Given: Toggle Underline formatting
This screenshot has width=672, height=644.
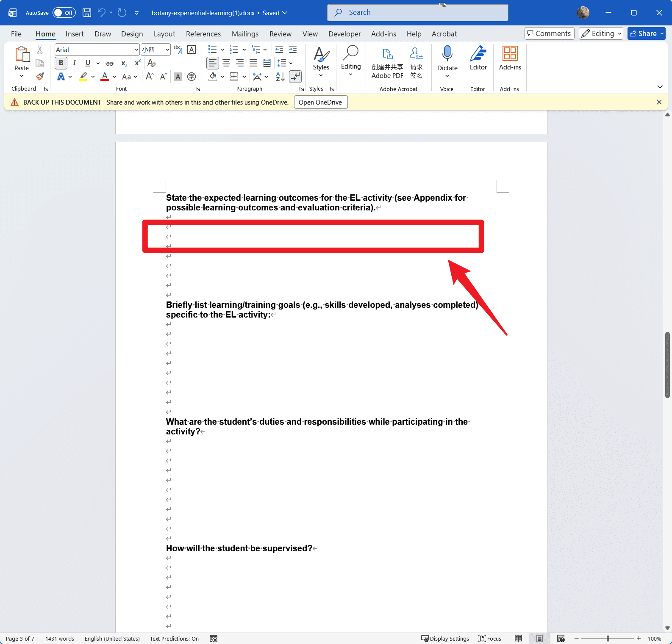Looking at the screenshot, I should 88,63.
